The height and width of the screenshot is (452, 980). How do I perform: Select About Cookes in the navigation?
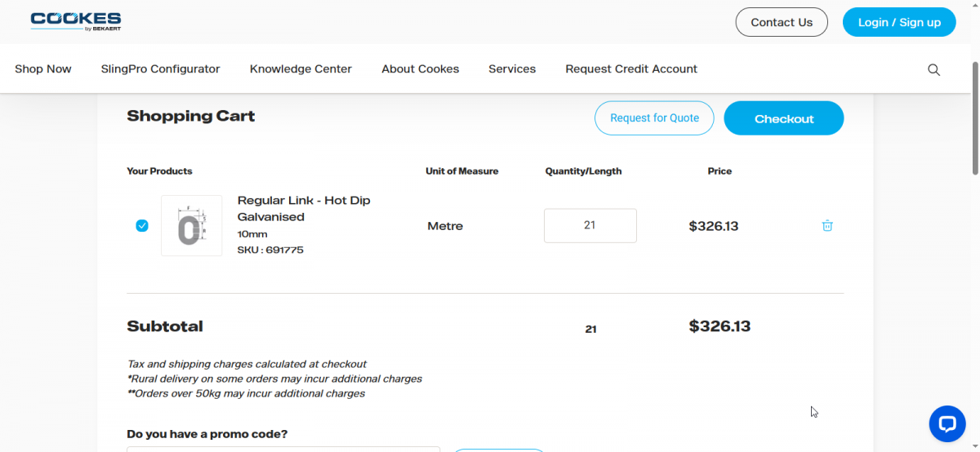pyautogui.click(x=420, y=69)
